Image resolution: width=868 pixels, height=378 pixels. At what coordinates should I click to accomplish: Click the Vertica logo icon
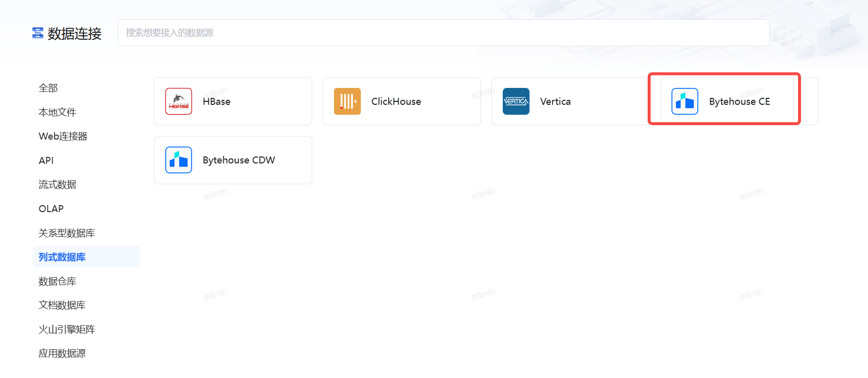click(x=516, y=101)
